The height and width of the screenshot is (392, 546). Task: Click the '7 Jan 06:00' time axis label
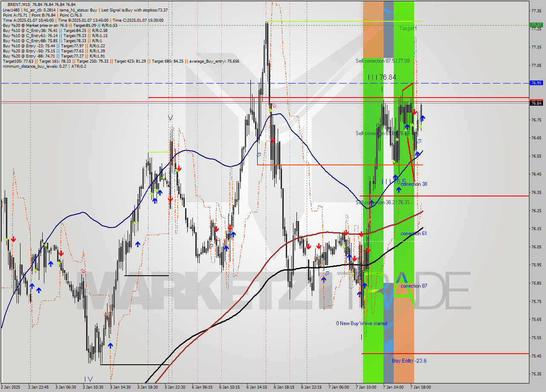point(338,387)
